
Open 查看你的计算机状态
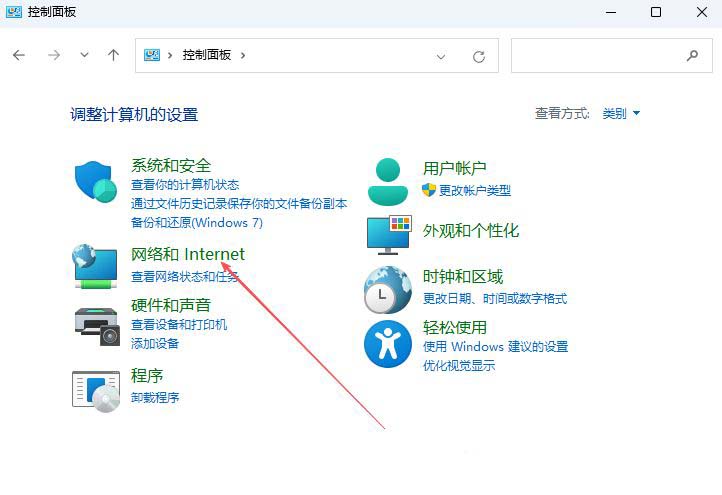185,185
